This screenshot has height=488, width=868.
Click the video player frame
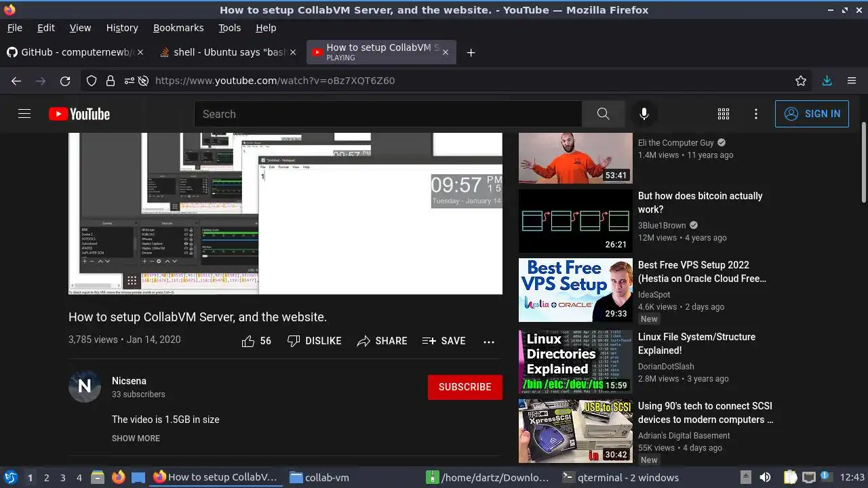tap(285, 213)
